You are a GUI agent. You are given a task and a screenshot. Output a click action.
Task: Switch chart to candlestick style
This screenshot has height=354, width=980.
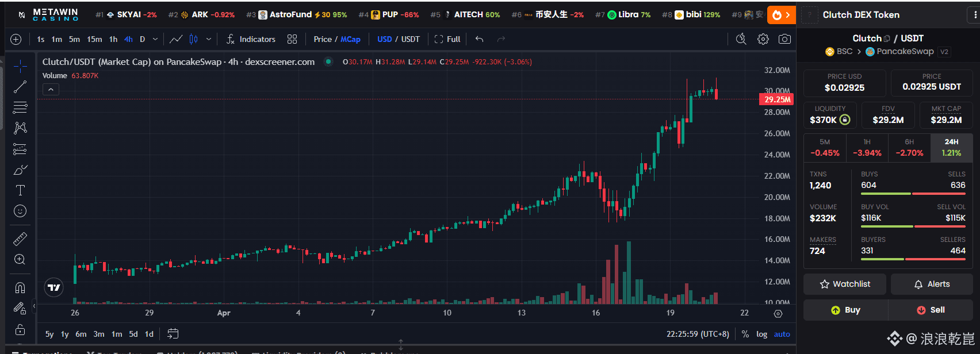194,39
